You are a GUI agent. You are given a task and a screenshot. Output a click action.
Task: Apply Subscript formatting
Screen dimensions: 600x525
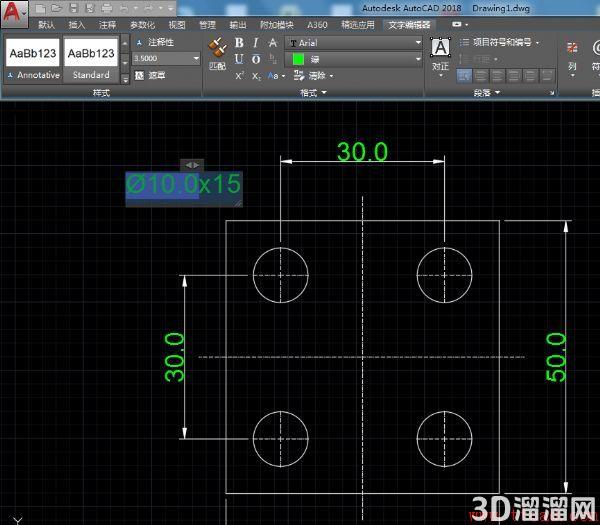point(256,76)
